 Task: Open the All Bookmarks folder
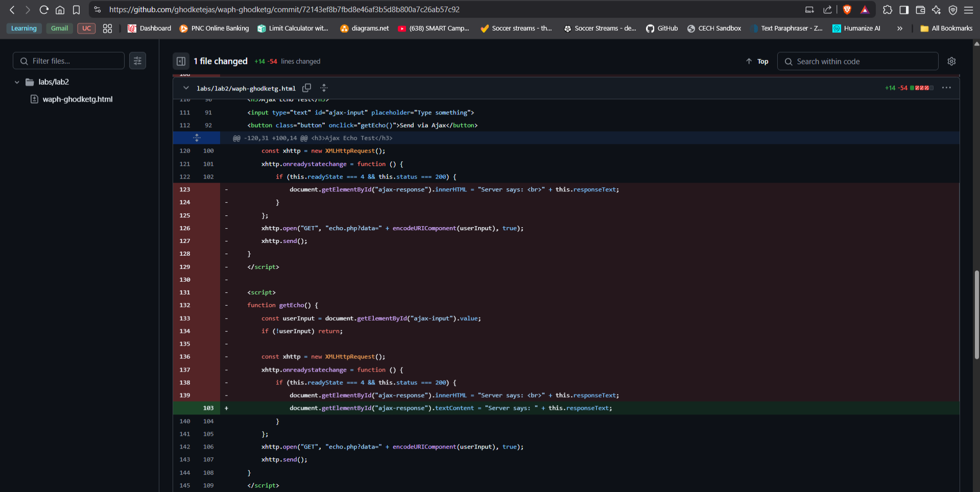click(946, 29)
